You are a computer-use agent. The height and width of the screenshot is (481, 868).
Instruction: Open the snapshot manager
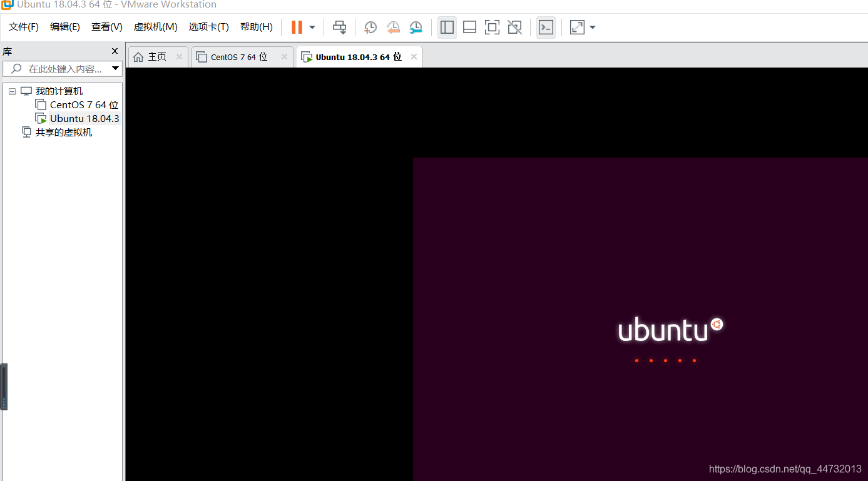416,27
